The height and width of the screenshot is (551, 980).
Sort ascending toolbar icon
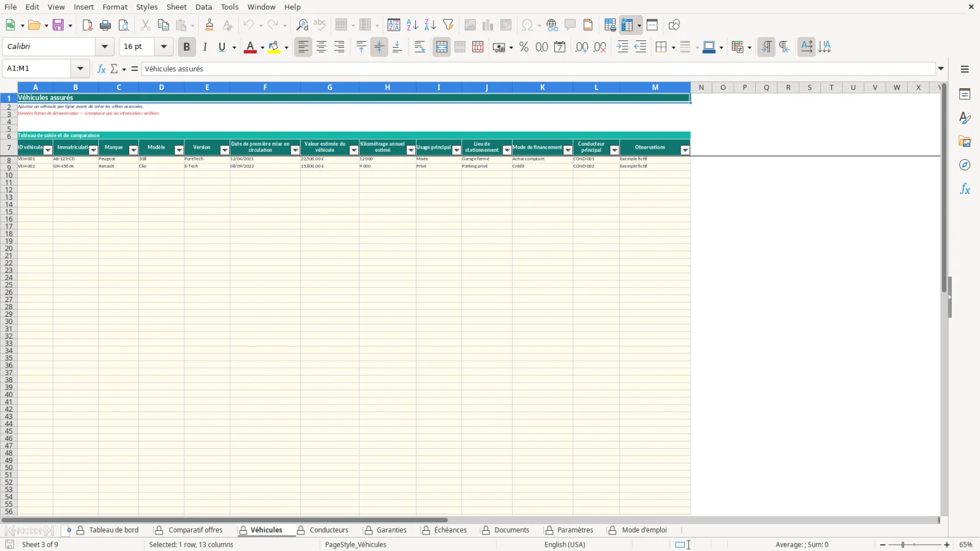click(x=412, y=25)
